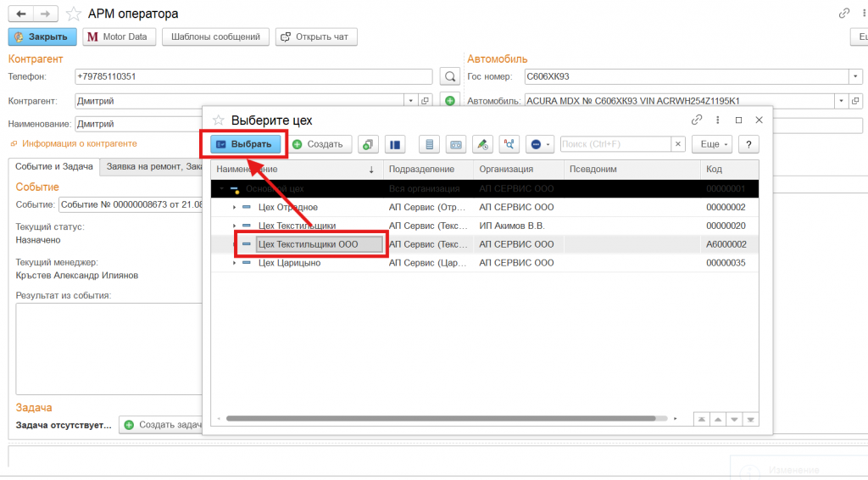Screen dimensions: 868x480
Task: Expand the Цех Отрадное tree row
Action: coord(235,208)
